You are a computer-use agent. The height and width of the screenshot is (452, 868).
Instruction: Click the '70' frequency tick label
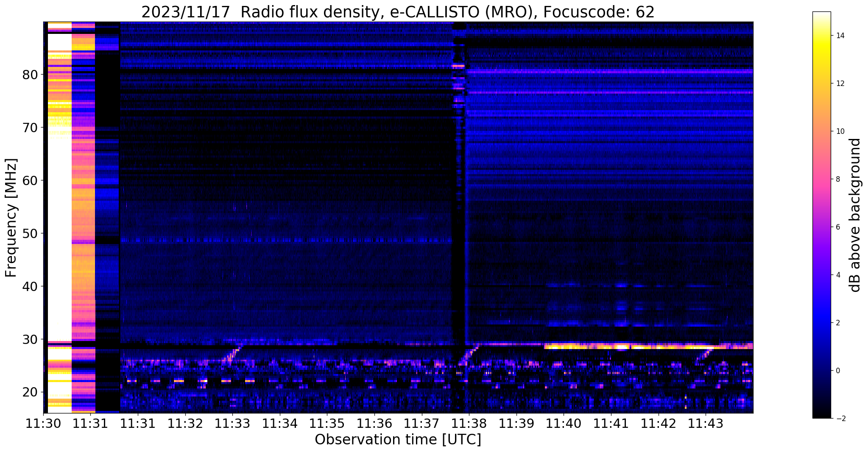30,128
